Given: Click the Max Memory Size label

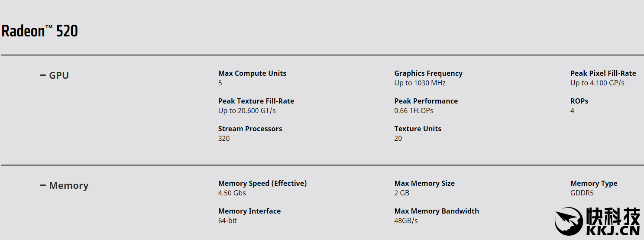Looking at the screenshot, I should pos(424,183).
